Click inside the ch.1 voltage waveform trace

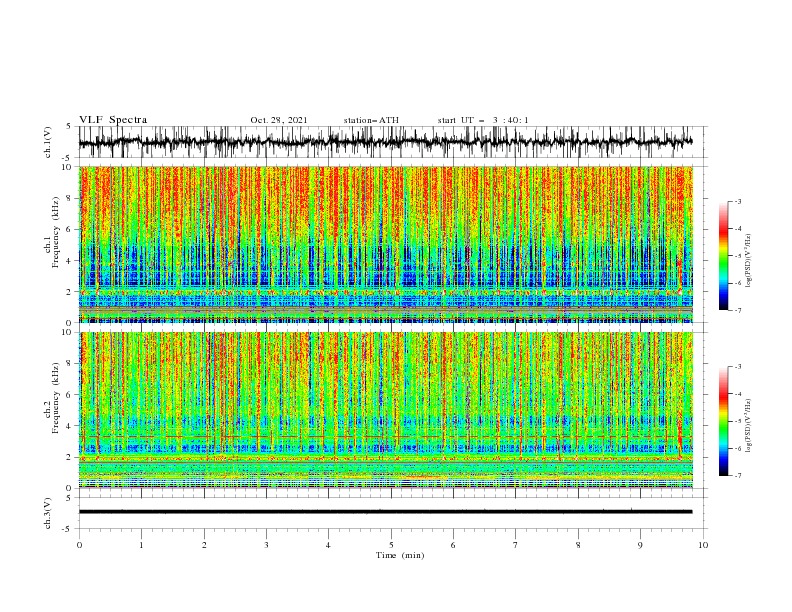(385, 142)
